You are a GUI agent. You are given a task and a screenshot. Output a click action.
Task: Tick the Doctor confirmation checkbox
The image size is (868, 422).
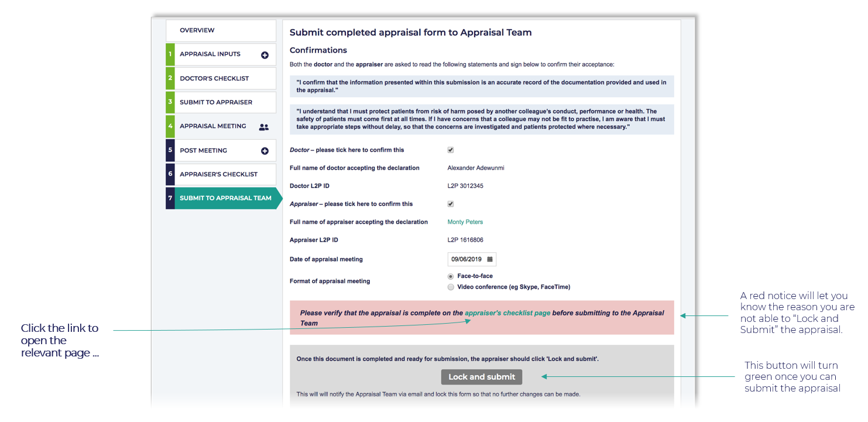(451, 150)
